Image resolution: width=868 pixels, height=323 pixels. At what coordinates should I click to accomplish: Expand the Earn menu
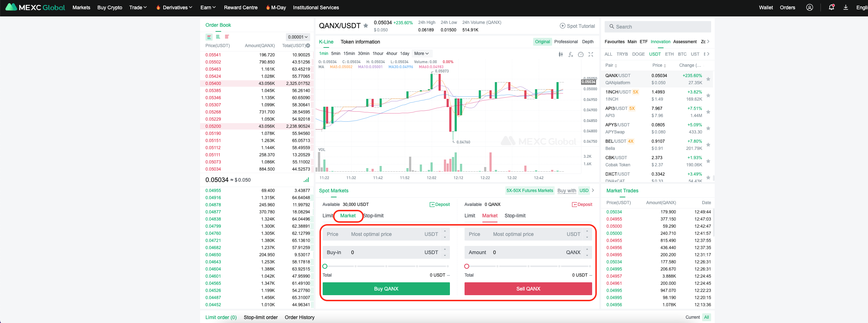click(x=208, y=7)
